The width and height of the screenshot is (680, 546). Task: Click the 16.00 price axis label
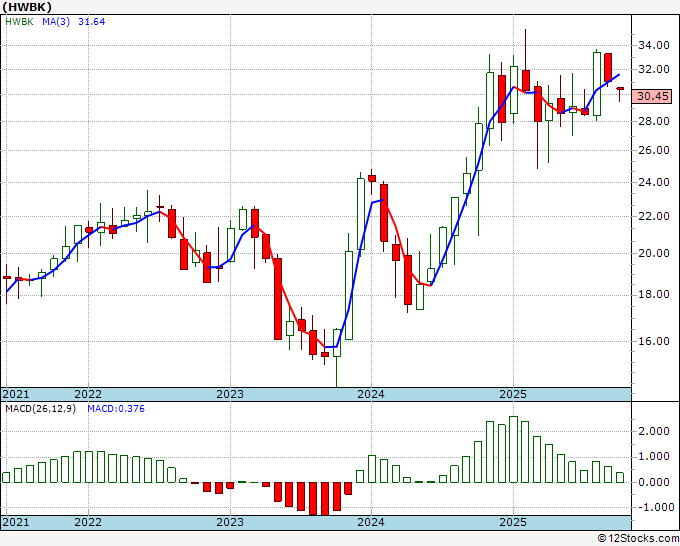[x=653, y=341]
